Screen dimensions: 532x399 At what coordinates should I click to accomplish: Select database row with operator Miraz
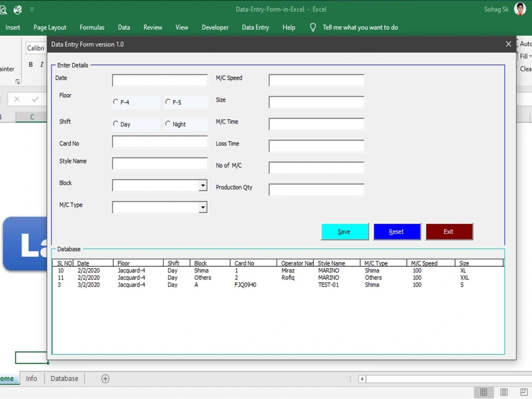click(278, 271)
